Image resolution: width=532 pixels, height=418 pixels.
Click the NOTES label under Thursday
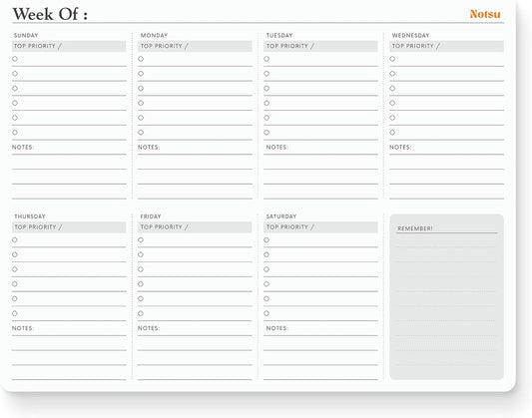point(23,328)
